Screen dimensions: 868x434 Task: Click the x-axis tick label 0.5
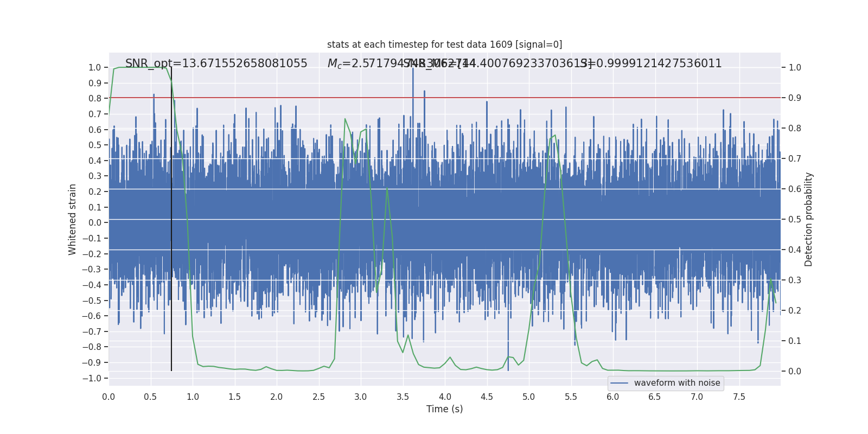(150, 397)
